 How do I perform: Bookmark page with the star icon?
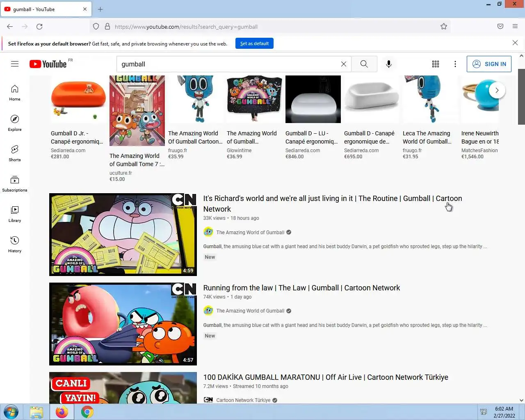click(x=444, y=27)
